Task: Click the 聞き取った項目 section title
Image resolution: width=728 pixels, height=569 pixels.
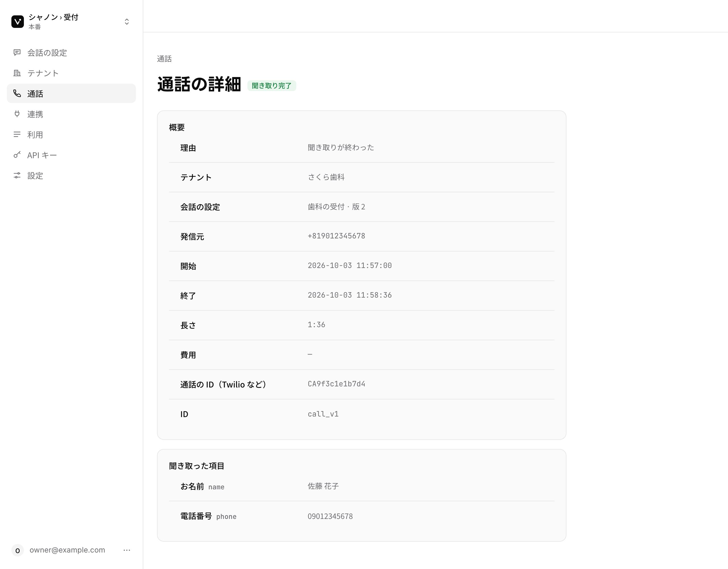Action: click(x=197, y=466)
